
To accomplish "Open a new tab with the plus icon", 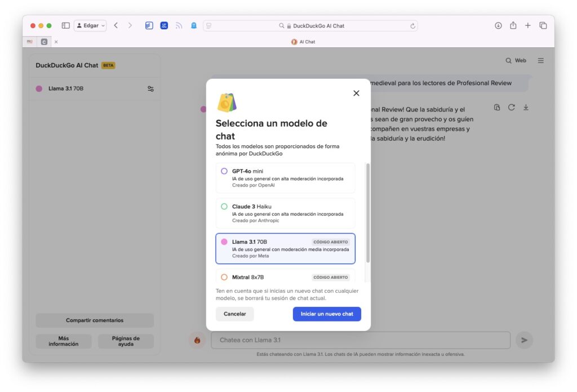I will tap(527, 25).
